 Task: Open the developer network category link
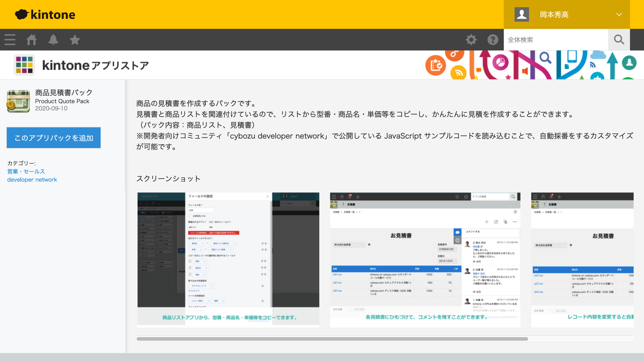[32, 179]
